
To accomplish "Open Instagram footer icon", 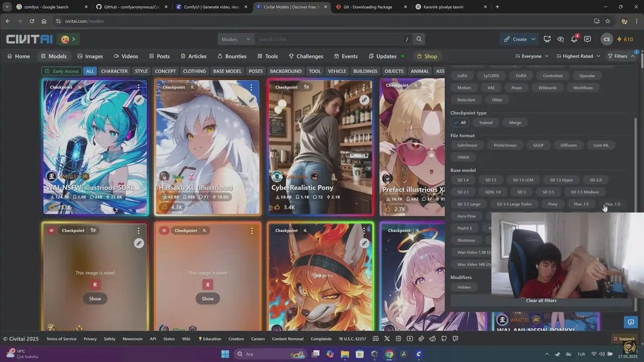I will tap(398, 339).
